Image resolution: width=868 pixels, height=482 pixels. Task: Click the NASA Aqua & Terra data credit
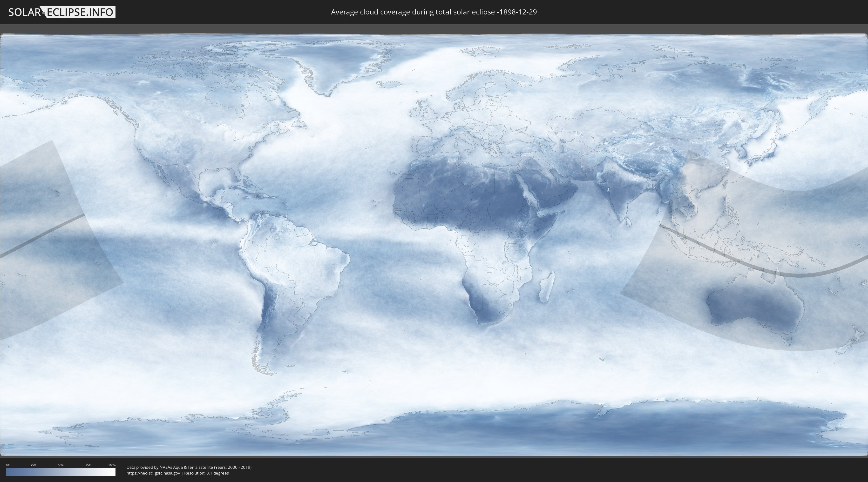coord(189,467)
